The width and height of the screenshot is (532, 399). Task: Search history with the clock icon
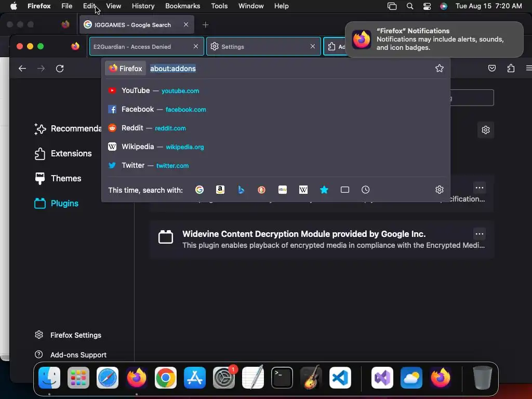point(365,190)
